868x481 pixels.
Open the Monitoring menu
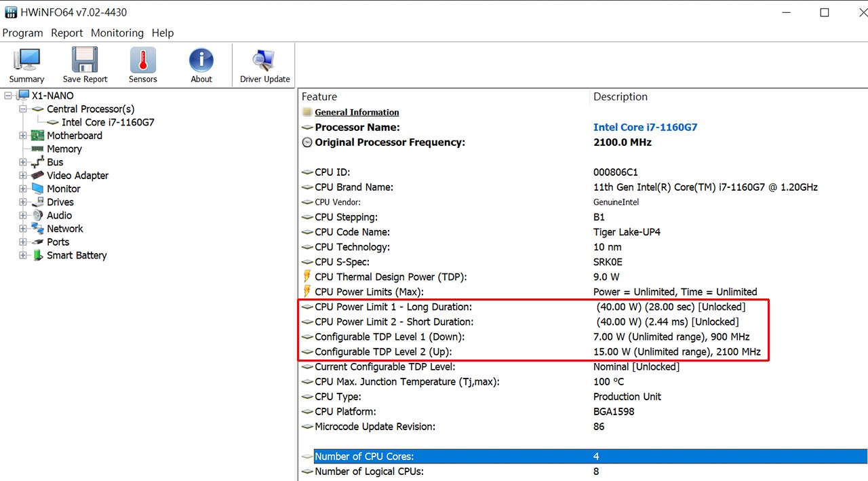click(x=117, y=33)
